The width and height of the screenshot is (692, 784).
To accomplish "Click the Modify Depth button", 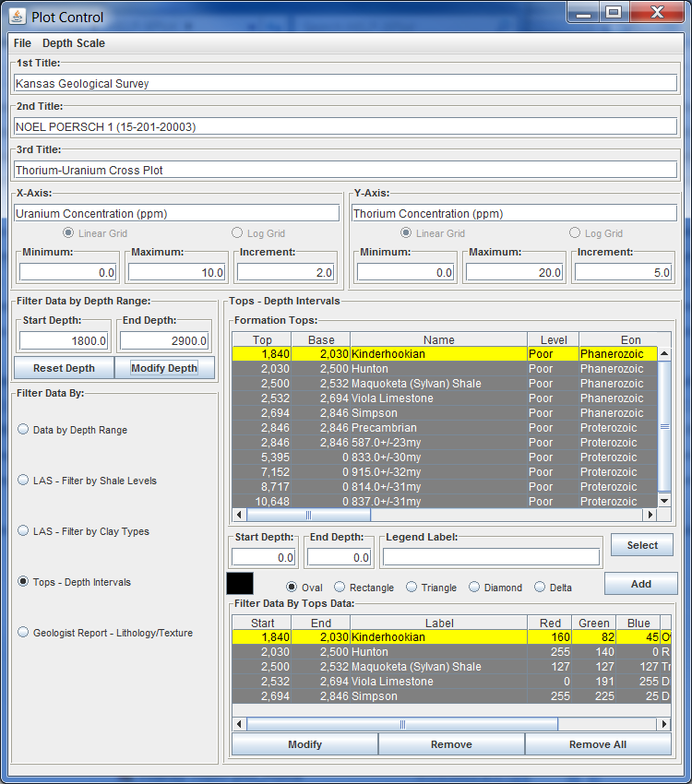I will [x=164, y=368].
